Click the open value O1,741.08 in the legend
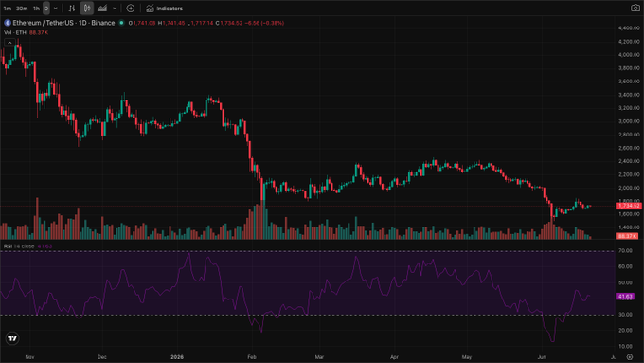Screen dimensions: 644x363 (x=142, y=23)
